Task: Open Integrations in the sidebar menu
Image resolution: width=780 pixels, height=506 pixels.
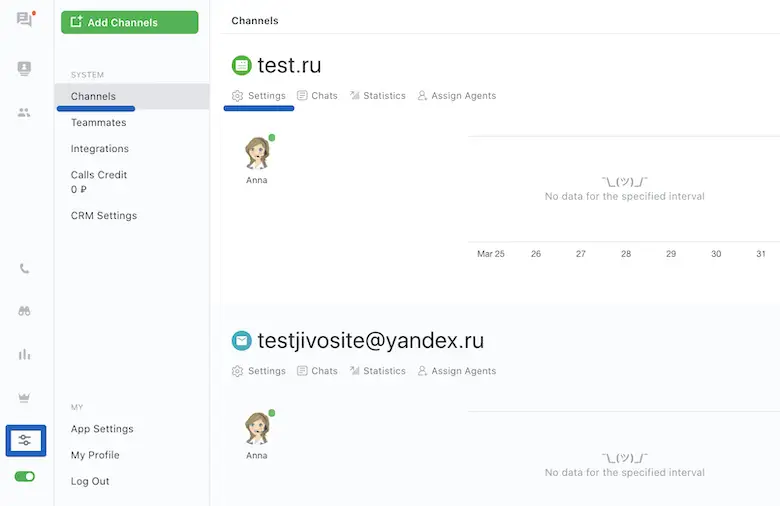Action: tap(99, 149)
